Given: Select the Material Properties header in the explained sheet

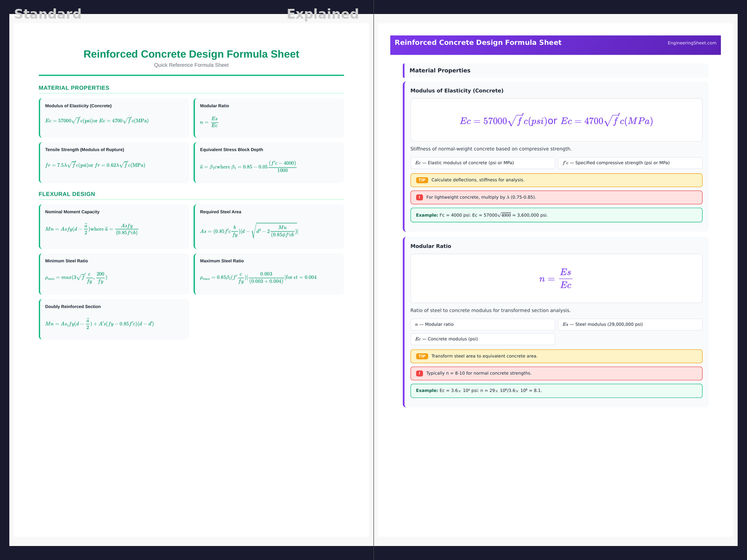Looking at the screenshot, I should (x=440, y=70).
